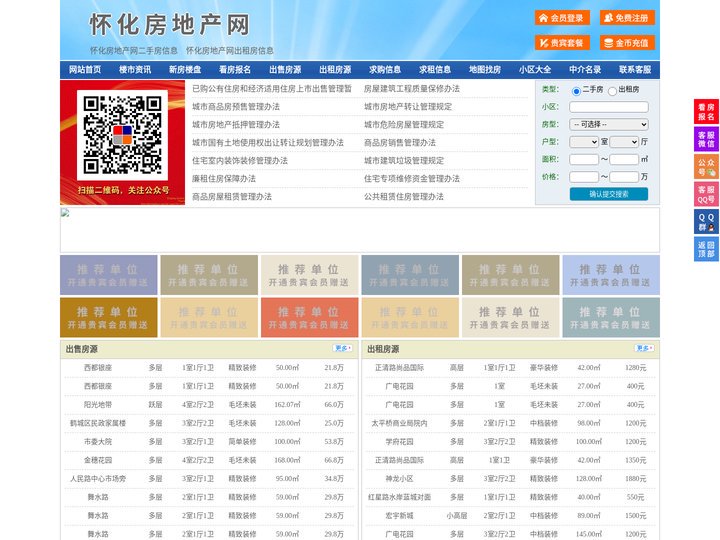Viewport: 720px width, 540px height.
Task: Open the 鹤城区民政家属楼 sale listing
Action: (x=98, y=423)
